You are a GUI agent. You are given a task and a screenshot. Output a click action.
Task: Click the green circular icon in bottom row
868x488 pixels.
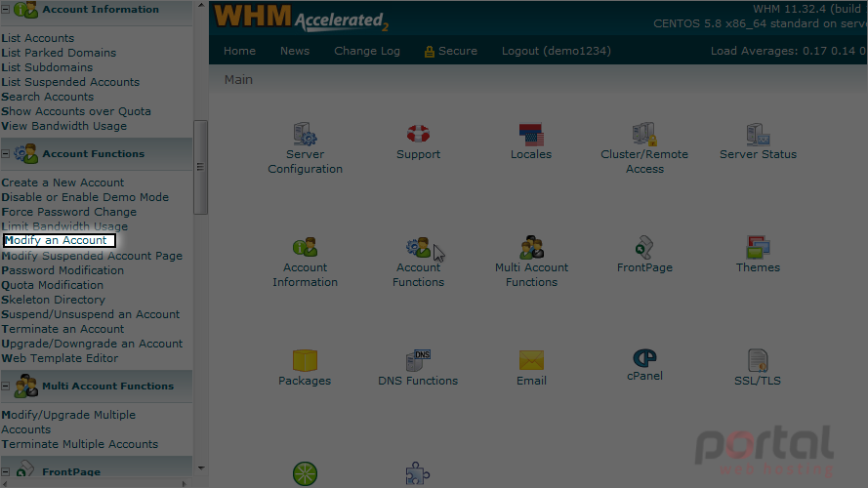click(305, 473)
